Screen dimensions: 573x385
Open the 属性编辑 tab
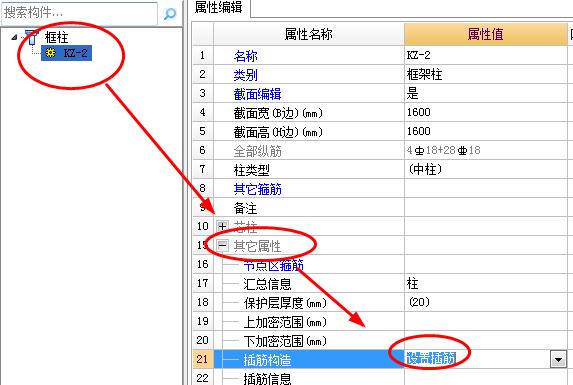tap(219, 7)
